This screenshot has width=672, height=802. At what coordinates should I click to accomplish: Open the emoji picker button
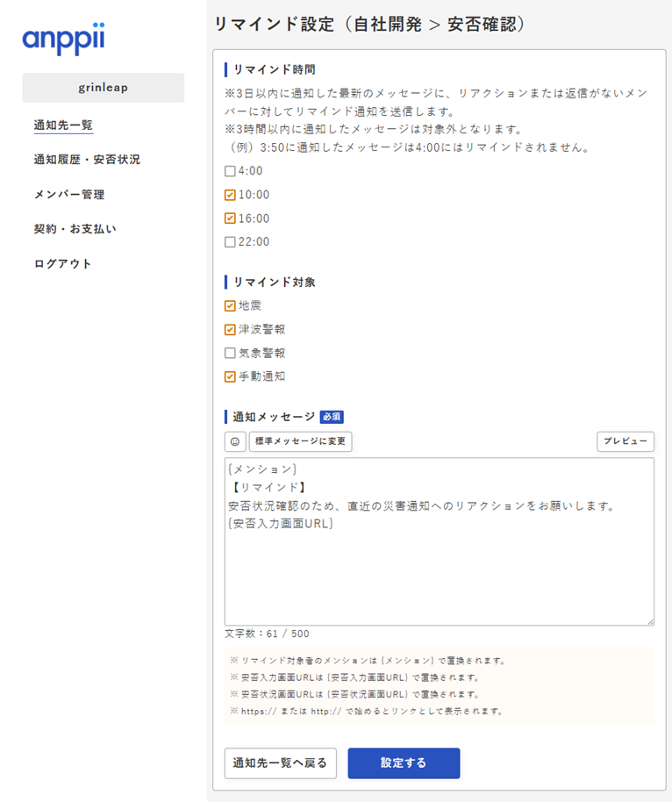[234, 441]
